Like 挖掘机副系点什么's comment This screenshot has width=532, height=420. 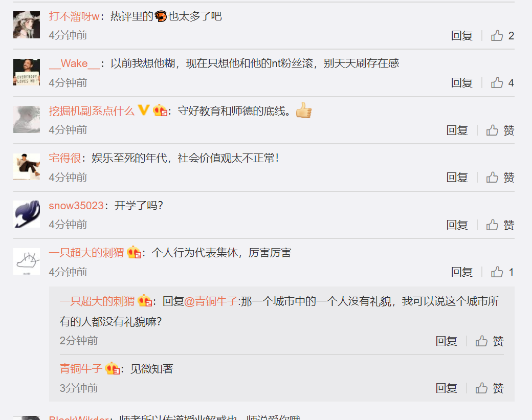point(492,130)
